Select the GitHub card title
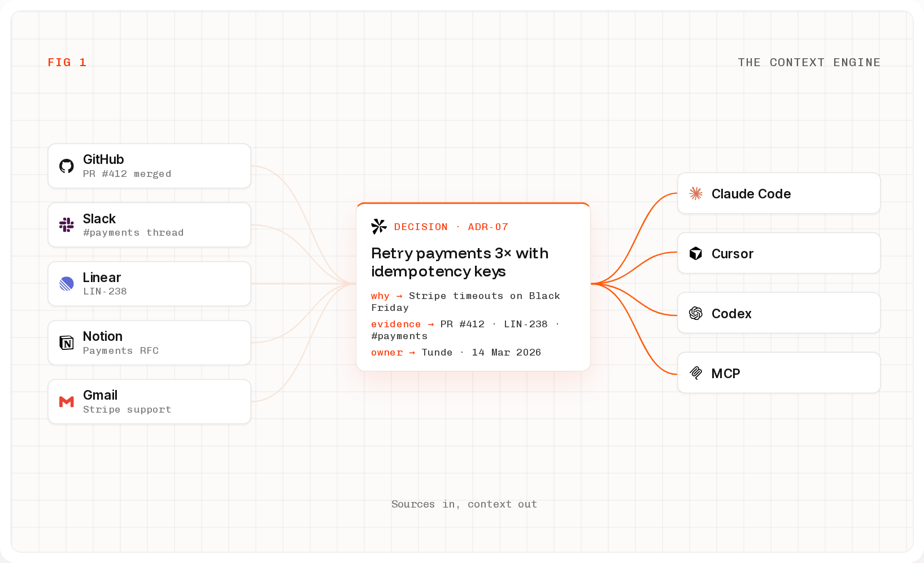924x563 pixels. (x=103, y=159)
